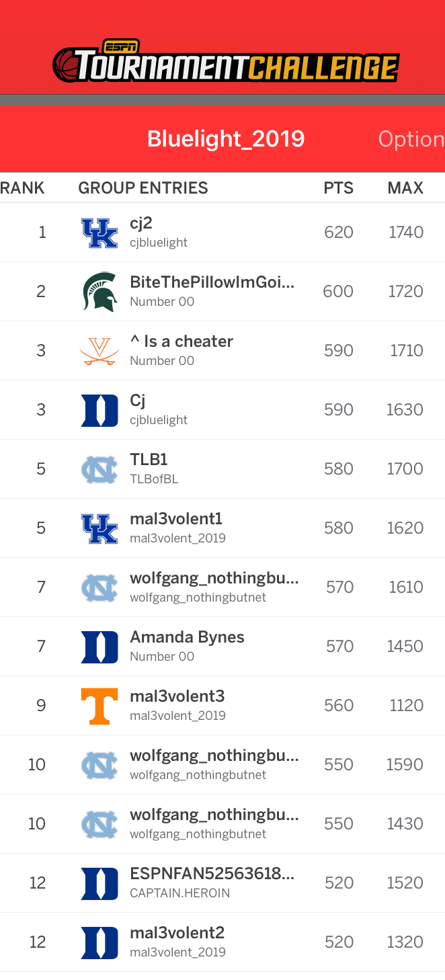
Task: Tap the Kentucky logo beside mal3volent1
Action: click(99, 528)
